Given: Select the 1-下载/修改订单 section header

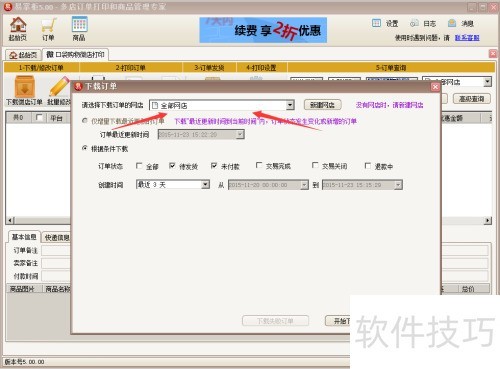Looking at the screenshot, I should pos(41,68).
